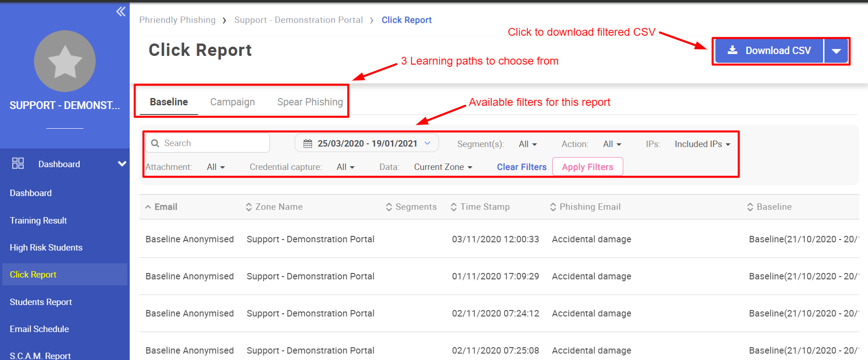Go to Support - Demonstration Portal breadcrumb
The image size is (868, 360).
298,20
